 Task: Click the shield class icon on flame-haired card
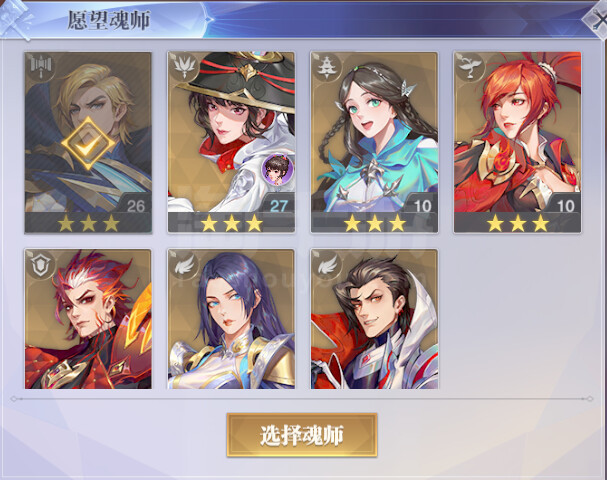[41, 266]
